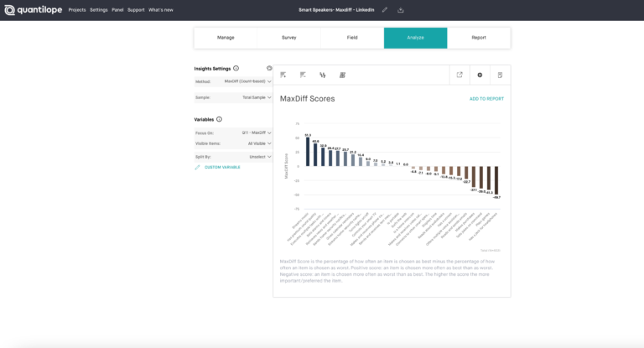
Task: Switch to the Report tab
Action: pyautogui.click(x=478, y=38)
